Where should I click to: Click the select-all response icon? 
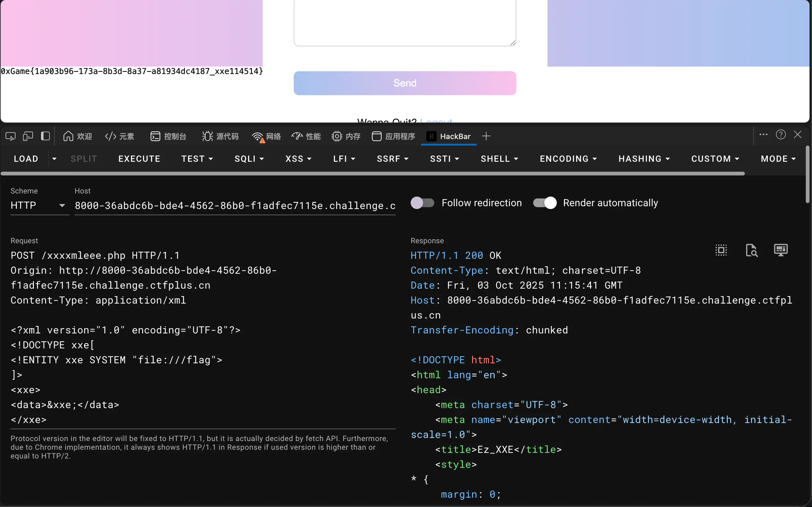[721, 250]
